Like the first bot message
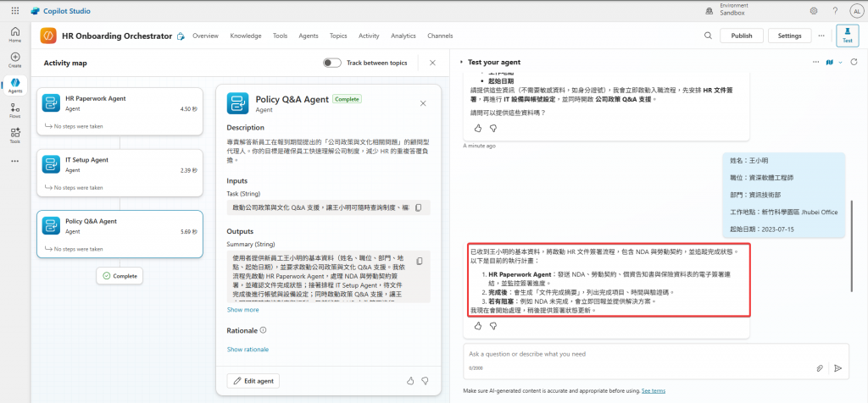The width and height of the screenshot is (868, 403). (478, 128)
